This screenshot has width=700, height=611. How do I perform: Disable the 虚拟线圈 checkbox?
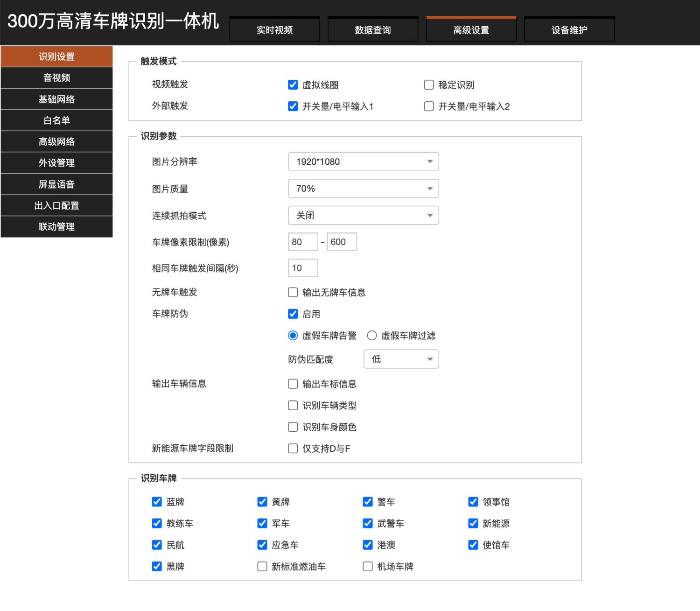click(293, 85)
